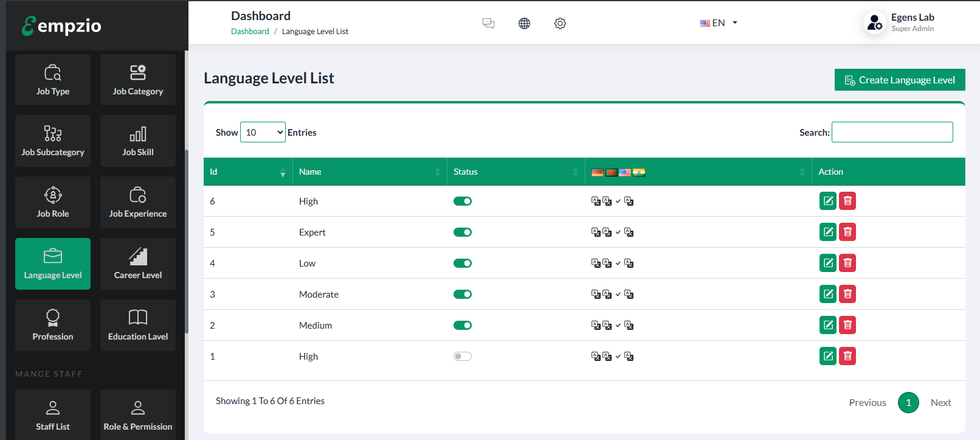Follow the Dashboard breadcrumb link
Screen dimensions: 980x440
[x=250, y=32]
